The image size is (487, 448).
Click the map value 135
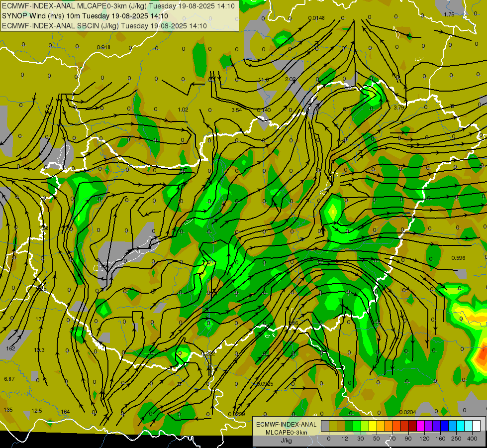click(x=8, y=410)
